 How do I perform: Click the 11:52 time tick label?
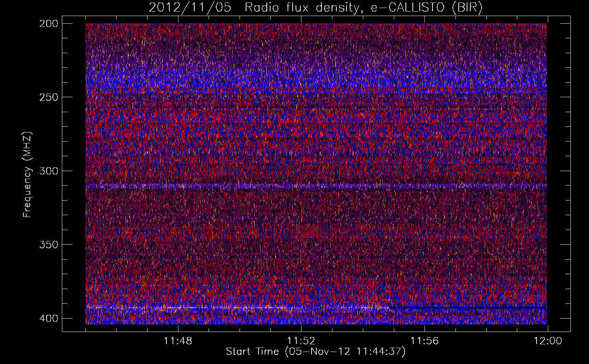pos(301,341)
